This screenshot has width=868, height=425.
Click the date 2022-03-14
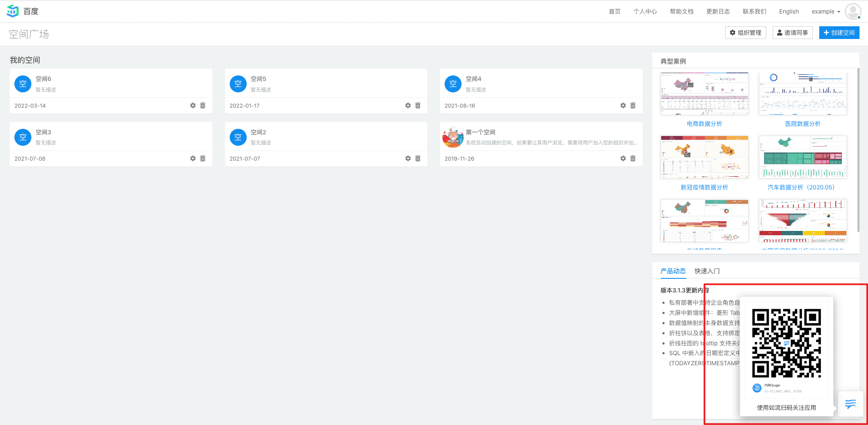pyautogui.click(x=30, y=106)
